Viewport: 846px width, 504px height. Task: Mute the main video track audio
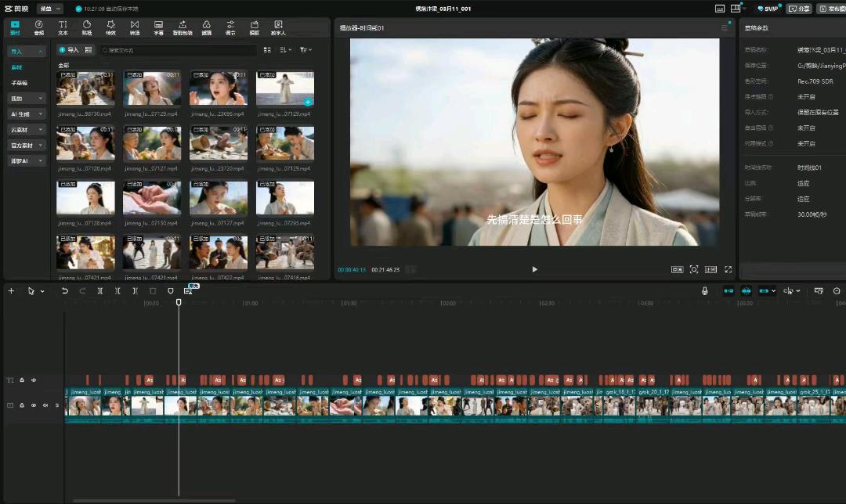pyautogui.click(x=45, y=405)
